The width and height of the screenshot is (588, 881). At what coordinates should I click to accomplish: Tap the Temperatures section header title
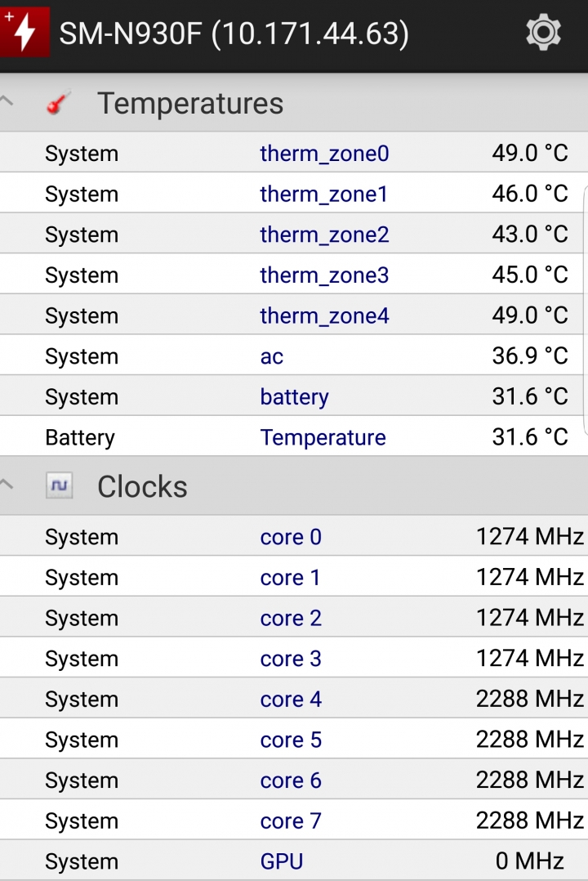coord(190,104)
